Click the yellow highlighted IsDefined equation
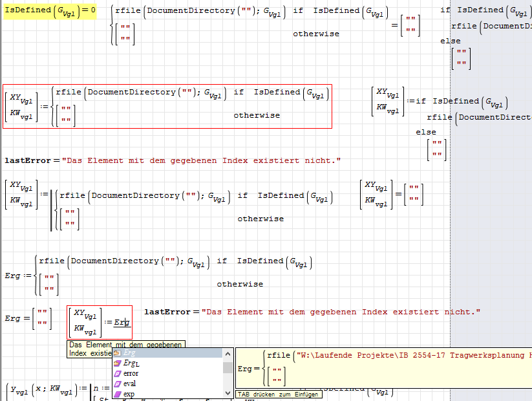Image resolution: width=532 pixels, height=401 pixels. [x=50, y=10]
